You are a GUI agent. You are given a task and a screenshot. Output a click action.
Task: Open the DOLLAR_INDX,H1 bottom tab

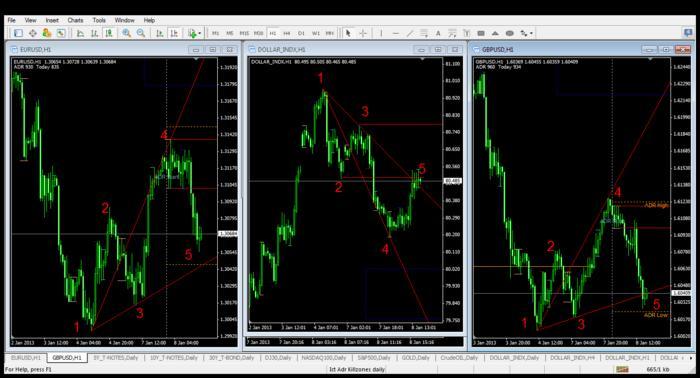(627, 358)
